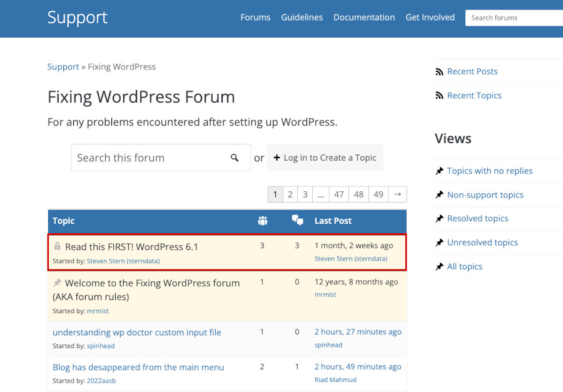Click the 1 month, 2 weeks ago text
This screenshot has width=563, height=392.
tap(353, 246)
